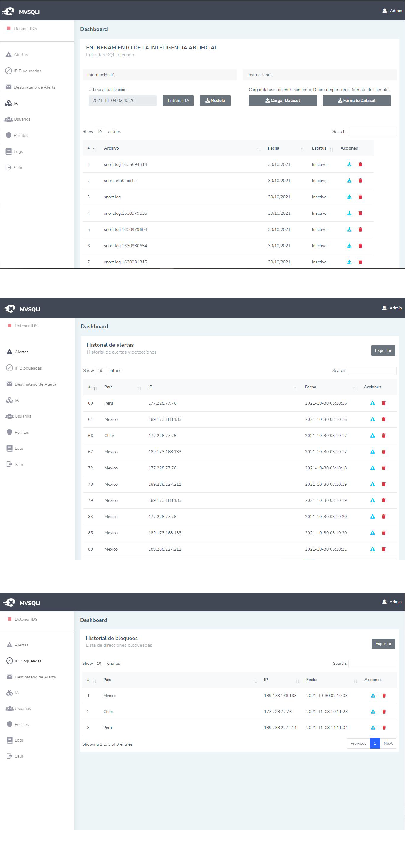Screen dimensions: 405x868
Task: Click the Search field in Historial de alertas
Action: click(x=372, y=371)
